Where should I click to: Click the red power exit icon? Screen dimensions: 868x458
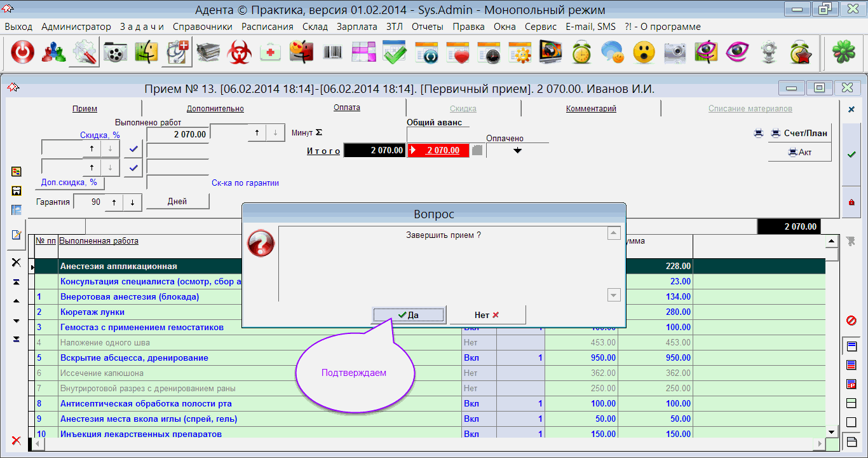(23, 53)
